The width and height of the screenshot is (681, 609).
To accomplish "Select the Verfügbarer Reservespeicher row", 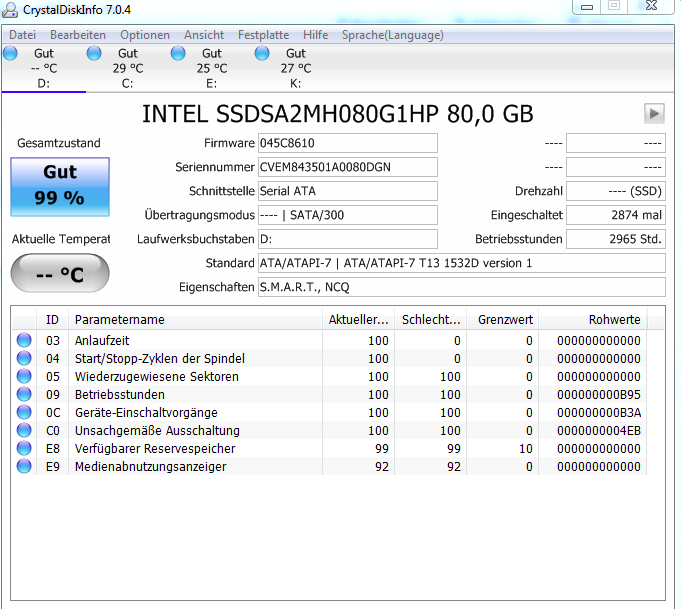I will click(x=330, y=448).
